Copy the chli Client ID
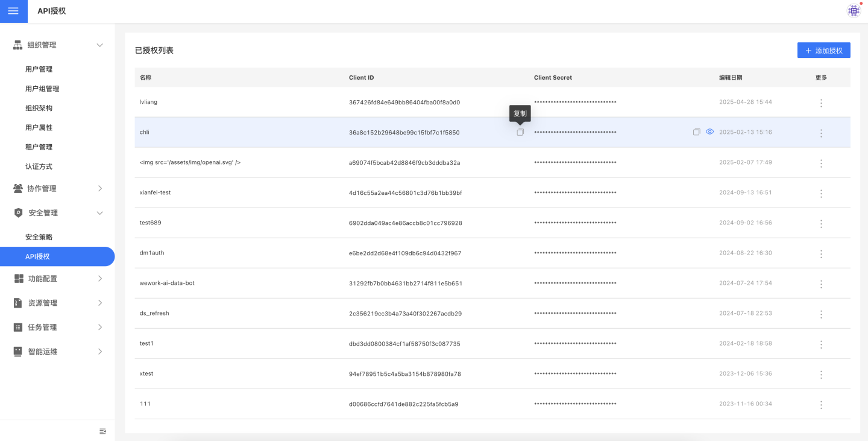 pos(520,132)
